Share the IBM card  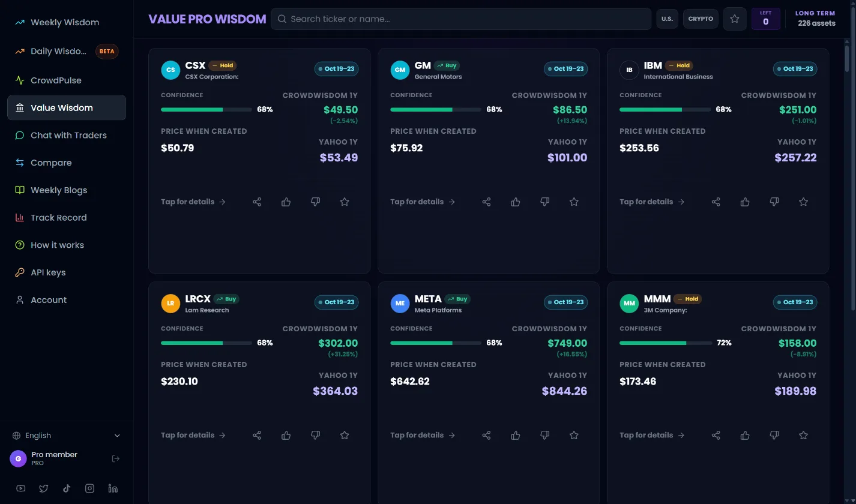tap(716, 202)
